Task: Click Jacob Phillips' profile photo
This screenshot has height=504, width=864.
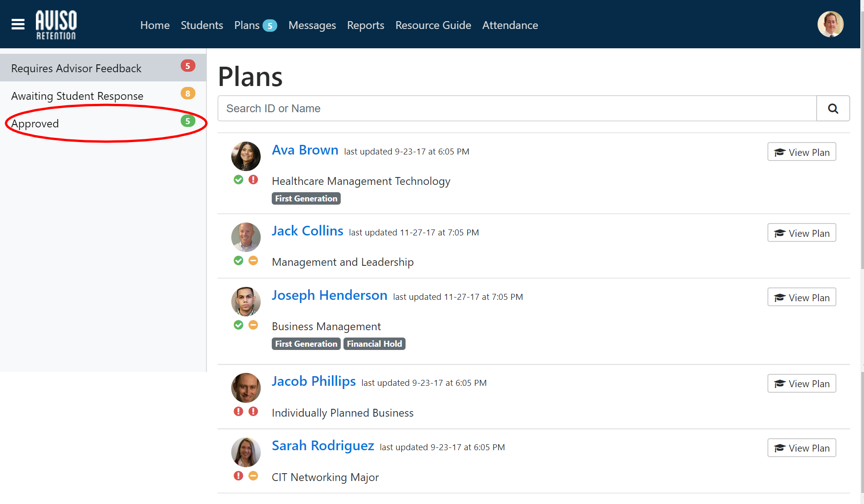Action: (246, 388)
